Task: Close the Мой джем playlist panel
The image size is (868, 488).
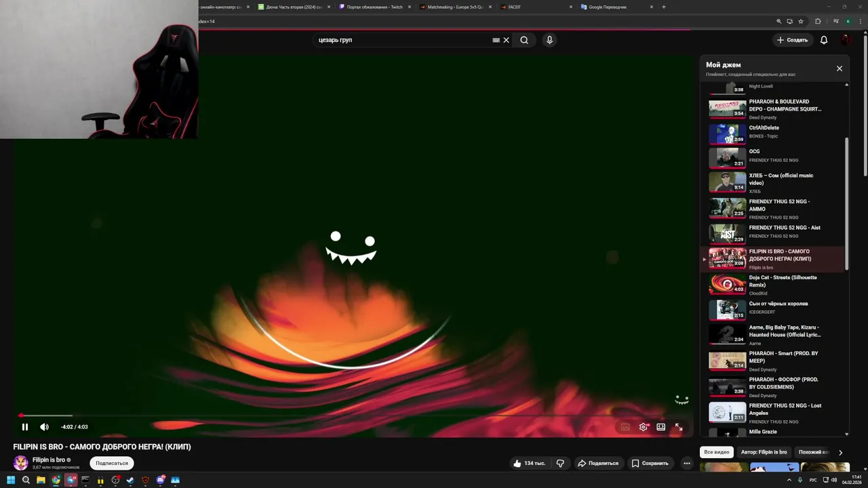Action: pos(840,68)
